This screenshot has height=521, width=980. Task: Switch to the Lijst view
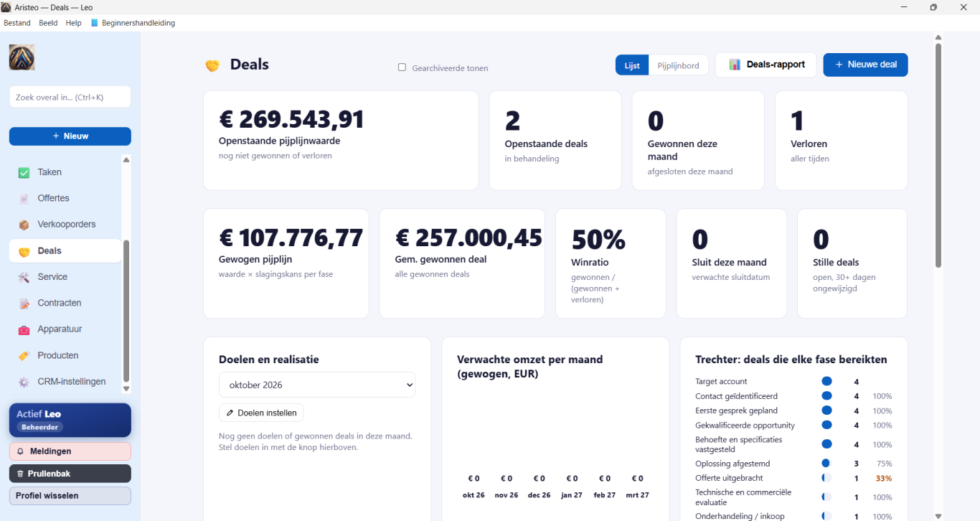pos(632,65)
